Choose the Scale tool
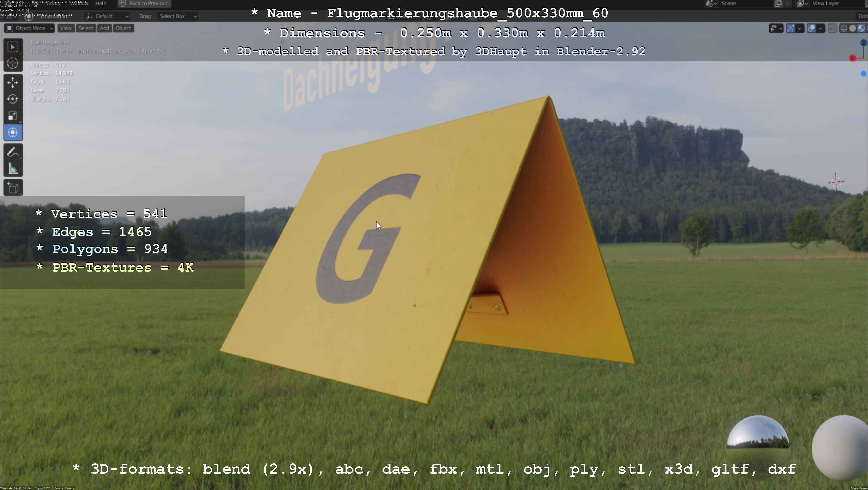Image resolution: width=868 pixels, height=490 pixels. tap(13, 116)
